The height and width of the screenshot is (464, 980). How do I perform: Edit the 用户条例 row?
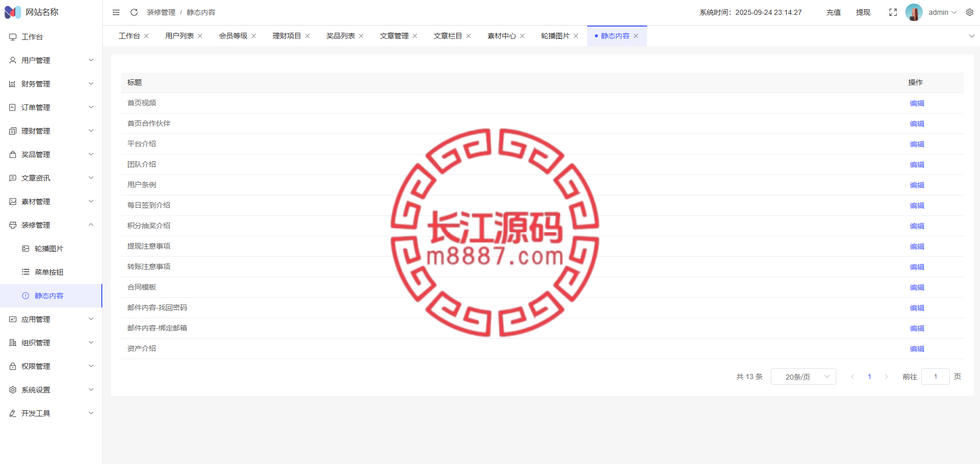[917, 185]
